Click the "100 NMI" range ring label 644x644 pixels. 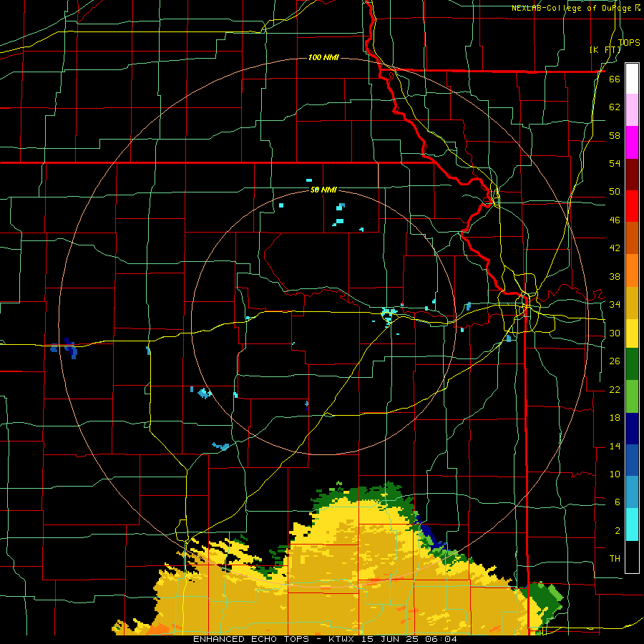coord(323,57)
